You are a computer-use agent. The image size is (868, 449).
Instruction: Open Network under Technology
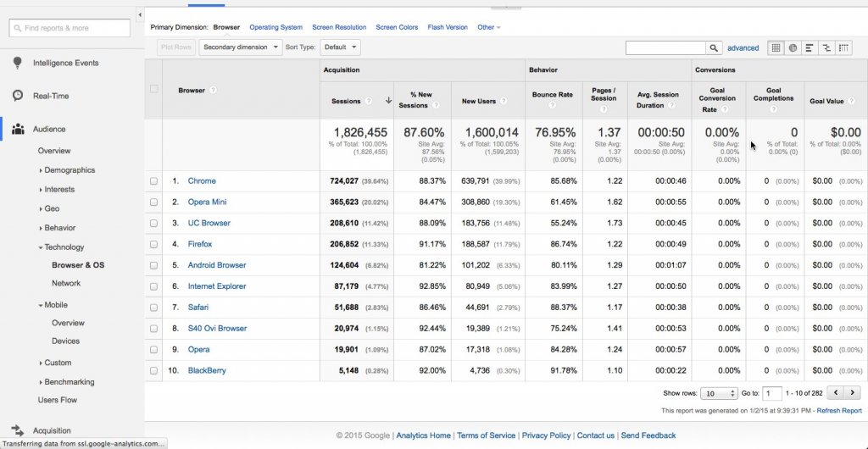[x=66, y=283]
